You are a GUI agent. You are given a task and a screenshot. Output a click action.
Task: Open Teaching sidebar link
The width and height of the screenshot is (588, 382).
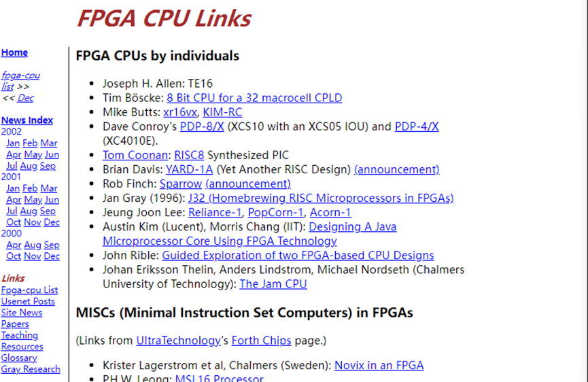[x=20, y=335]
